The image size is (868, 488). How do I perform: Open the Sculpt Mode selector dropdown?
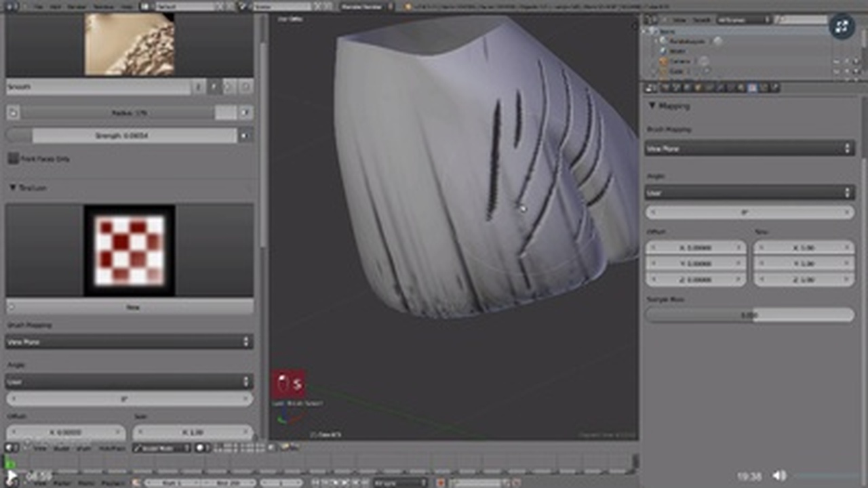coord(163,448)
